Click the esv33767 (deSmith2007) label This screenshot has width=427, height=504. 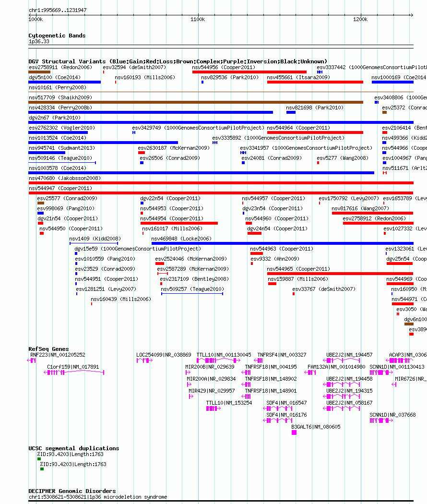pos(324,289)
